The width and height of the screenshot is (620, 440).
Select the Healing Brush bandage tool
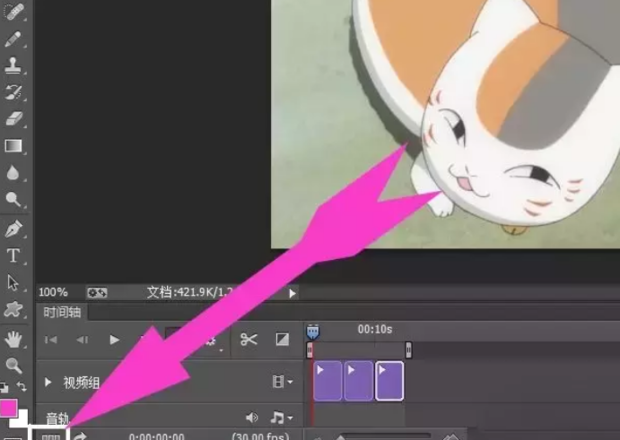pyautogui.click(x=13, y=11)
